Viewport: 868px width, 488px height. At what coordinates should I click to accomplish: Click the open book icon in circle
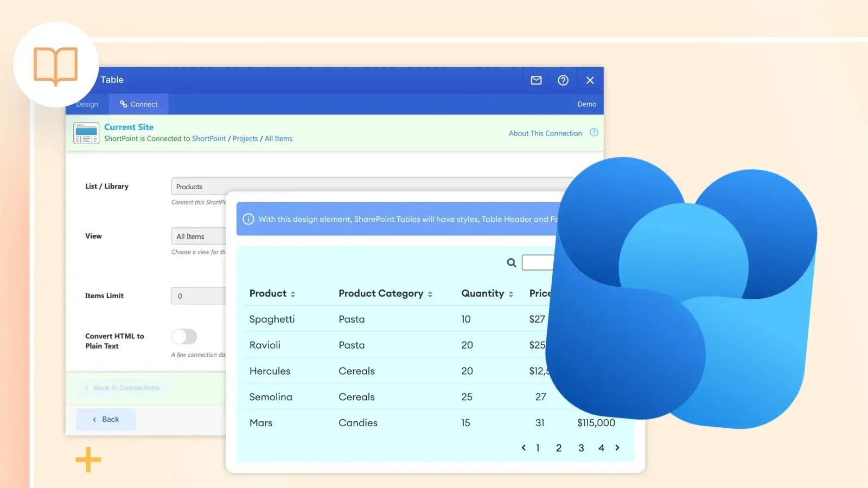click(x=56, y=65)
